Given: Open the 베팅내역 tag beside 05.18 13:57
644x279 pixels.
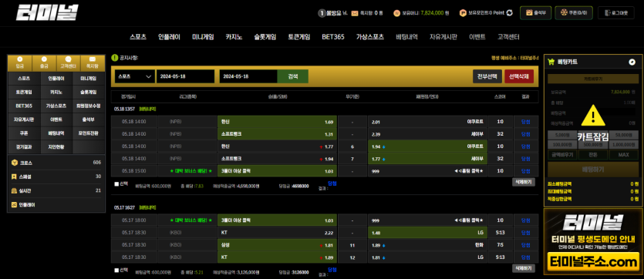Looking at the screenshot, I should (147, 109).
